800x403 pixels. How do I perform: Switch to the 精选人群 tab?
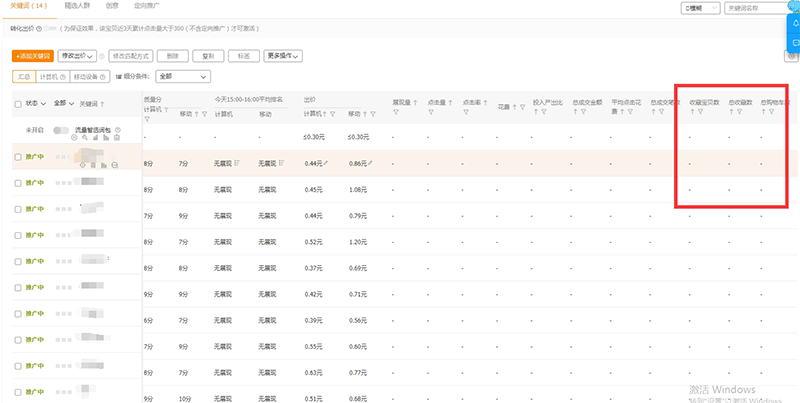click(x=75, y=7)
